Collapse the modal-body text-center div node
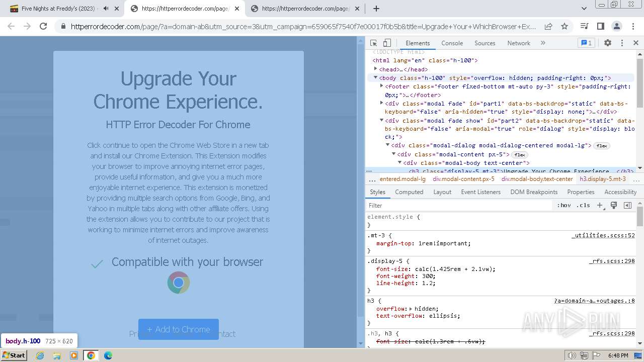 (x=399, y=163)
